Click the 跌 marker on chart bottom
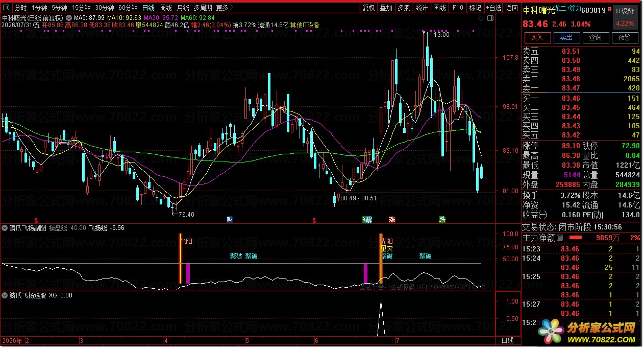The width and height of the screenshot is (644, 348). tap(442, 219)
